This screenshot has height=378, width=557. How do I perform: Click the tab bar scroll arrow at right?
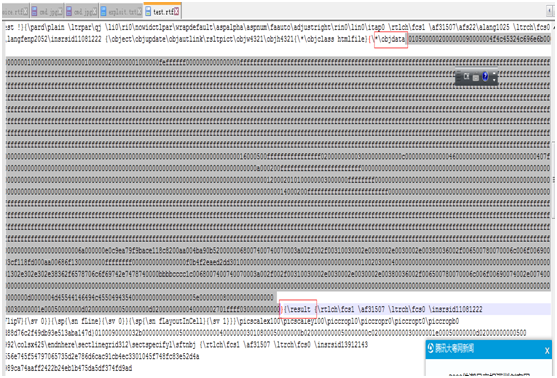pos(549,11)
